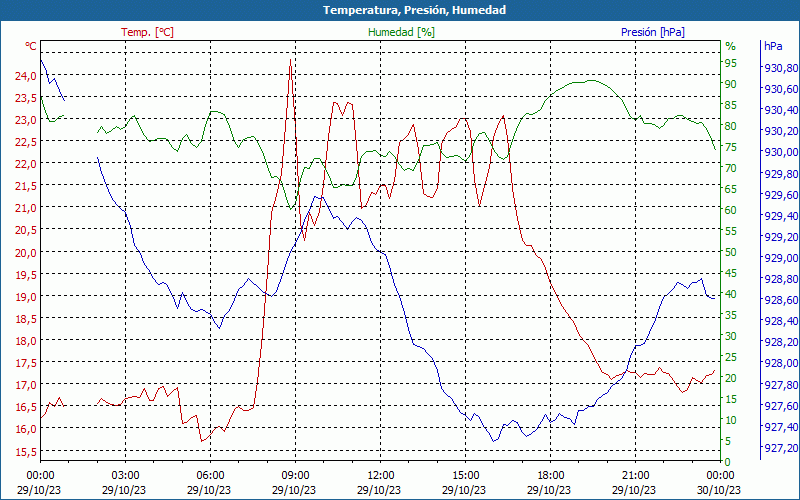Click the 930,60 pressure axis value
The image size is (800, 500).
click(x=781, y=89)
